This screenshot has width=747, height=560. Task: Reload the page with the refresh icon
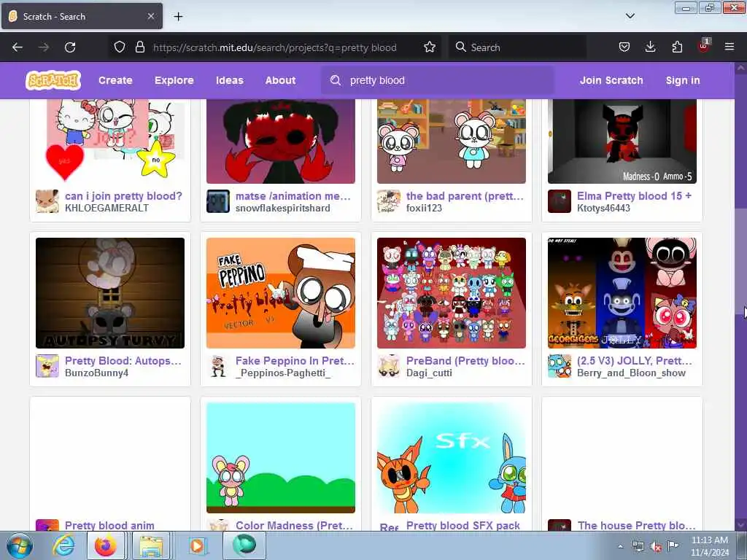point(70,47)
